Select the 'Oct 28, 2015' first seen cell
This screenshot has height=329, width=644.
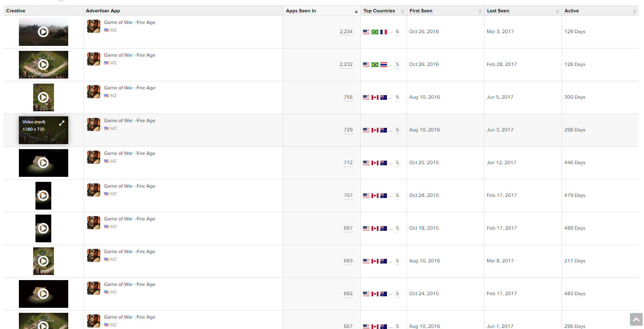424,195
